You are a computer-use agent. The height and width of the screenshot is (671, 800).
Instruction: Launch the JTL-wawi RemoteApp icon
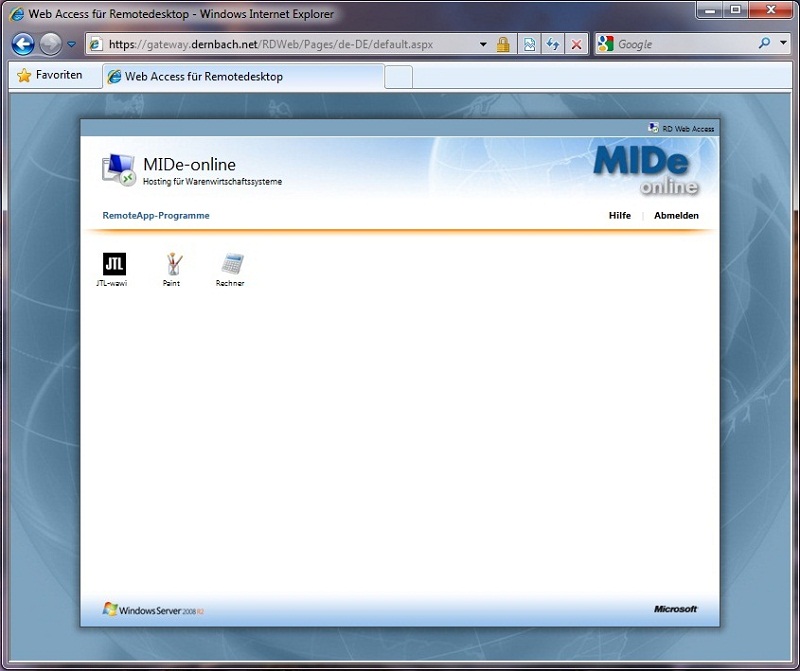click(114, 264)
